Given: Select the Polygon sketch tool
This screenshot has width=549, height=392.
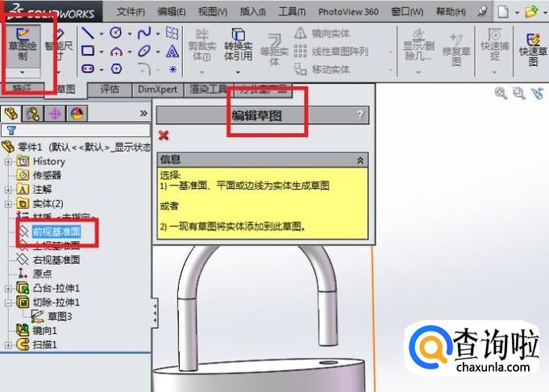Looking at the screenshot, I should pos(116,69).
